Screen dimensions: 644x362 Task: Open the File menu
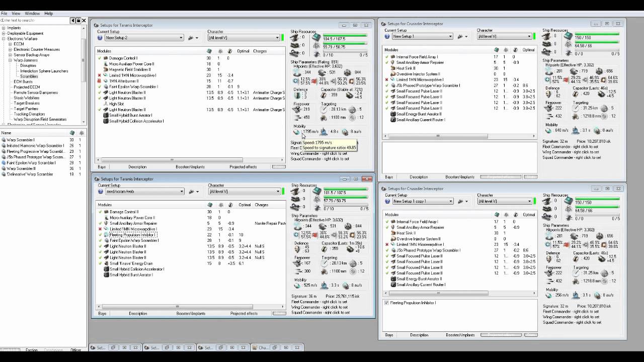coord(5,14)
